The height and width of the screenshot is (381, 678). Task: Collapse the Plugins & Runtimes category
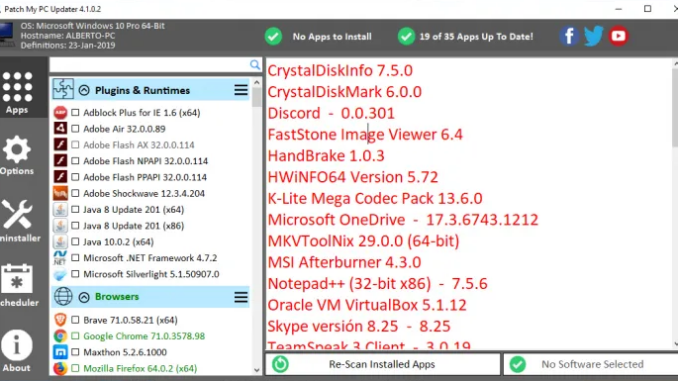(x=84, y=90)
